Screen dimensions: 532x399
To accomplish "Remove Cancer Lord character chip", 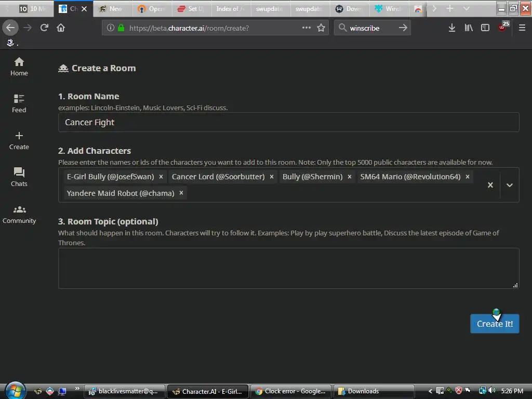I will click(x=272, y=177).
